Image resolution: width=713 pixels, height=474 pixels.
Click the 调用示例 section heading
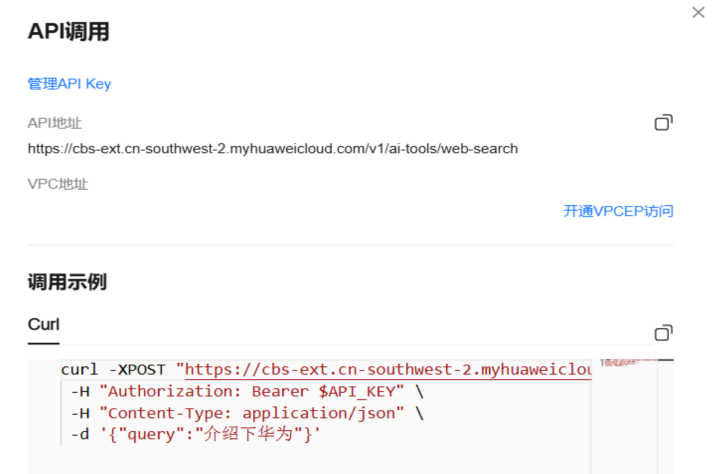pos(67,282)
